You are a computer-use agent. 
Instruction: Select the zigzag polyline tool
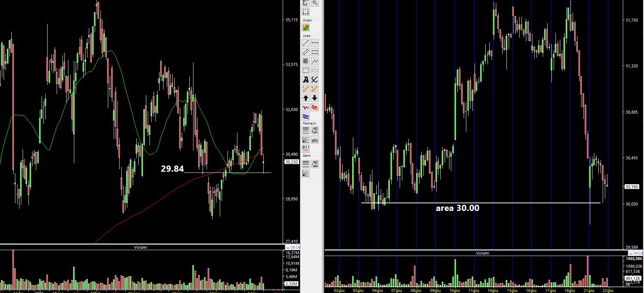315,61
